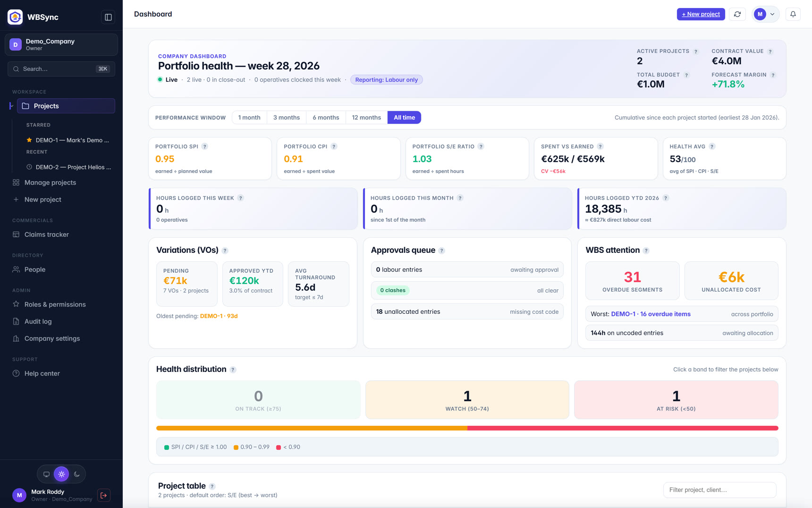Click the orange segment of the health bar
Image resolution: width=812 pixels, height=508 pixels.
point(312,428)
